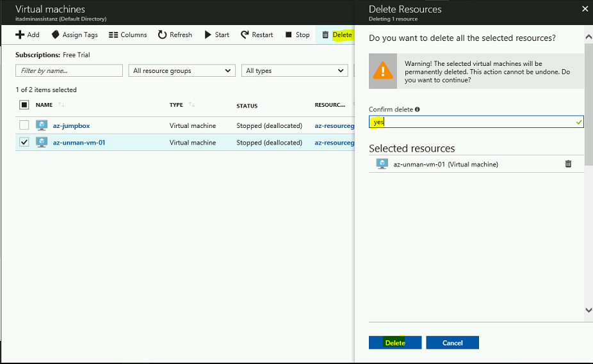Click the STATUS column header

(x=247, y=106)
